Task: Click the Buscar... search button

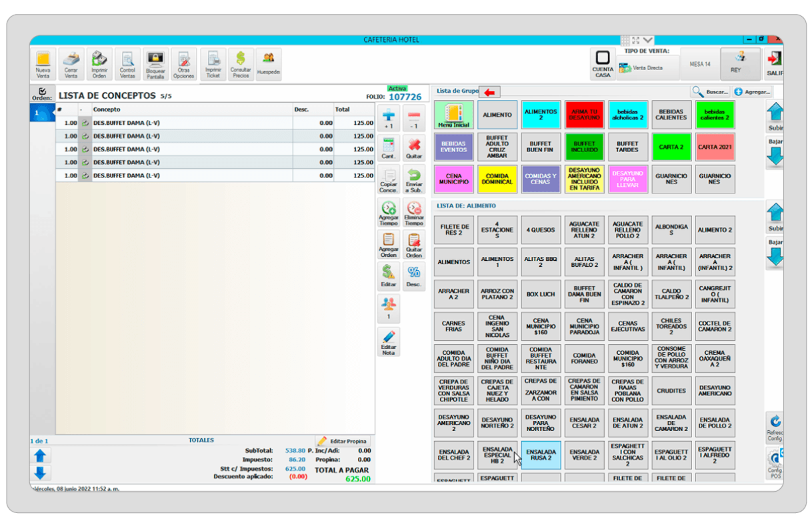Action: click(x=710, y=92)
